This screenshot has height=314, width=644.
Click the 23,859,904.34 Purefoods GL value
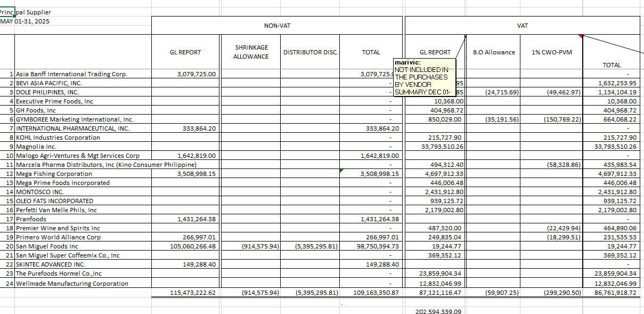[x=436, y=273]
